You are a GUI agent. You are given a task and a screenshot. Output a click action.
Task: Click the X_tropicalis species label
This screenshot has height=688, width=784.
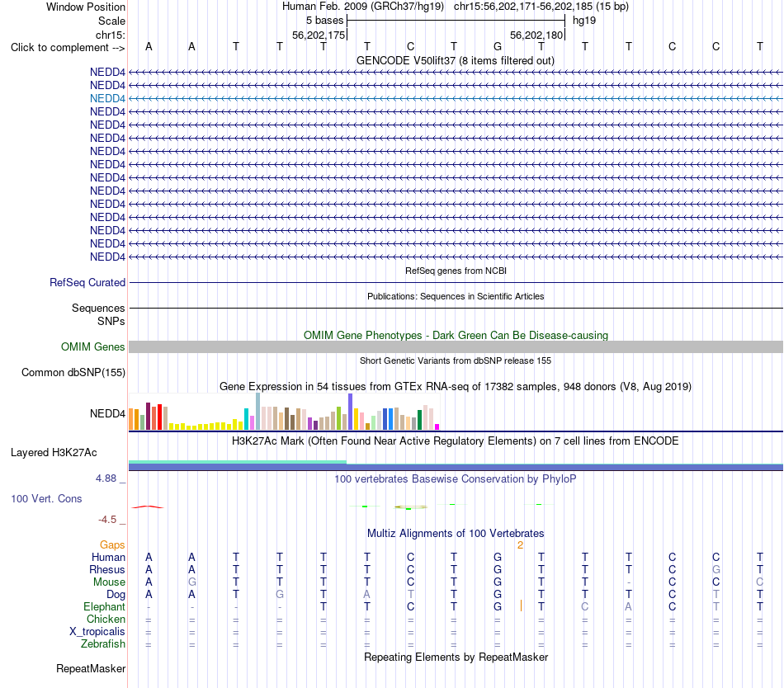click(97, 632)
